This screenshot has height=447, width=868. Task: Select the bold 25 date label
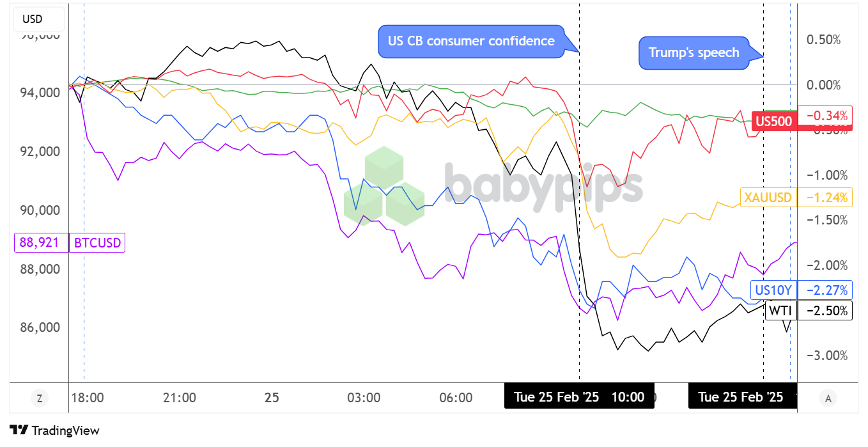[x=272, y=398]
